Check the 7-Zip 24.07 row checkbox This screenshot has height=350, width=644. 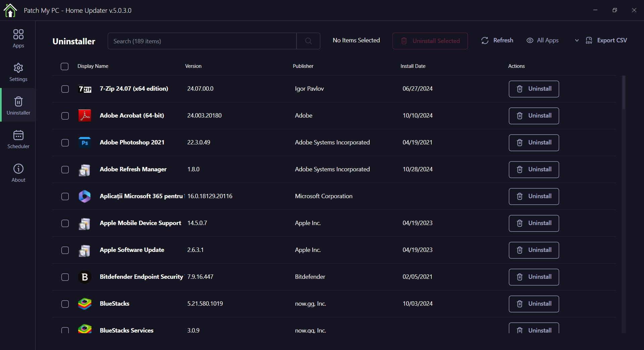coord(65,89)
